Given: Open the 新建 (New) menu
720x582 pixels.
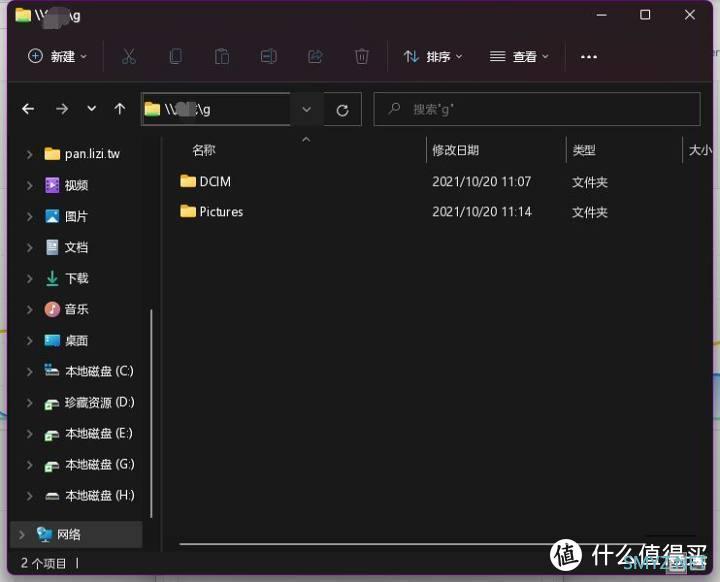Looking at the screenshot, I should [57, 57].
